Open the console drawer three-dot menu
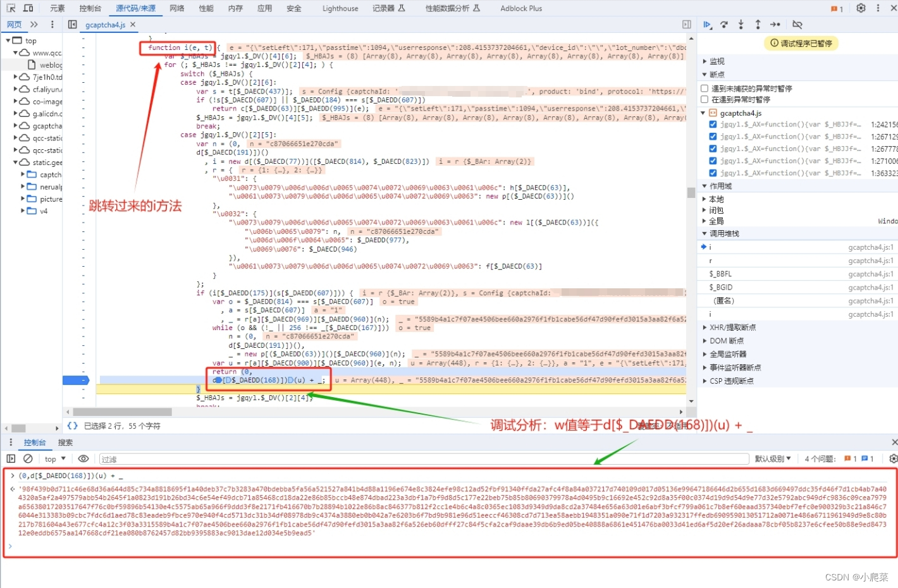898x588 pixels. coord(11,442)
